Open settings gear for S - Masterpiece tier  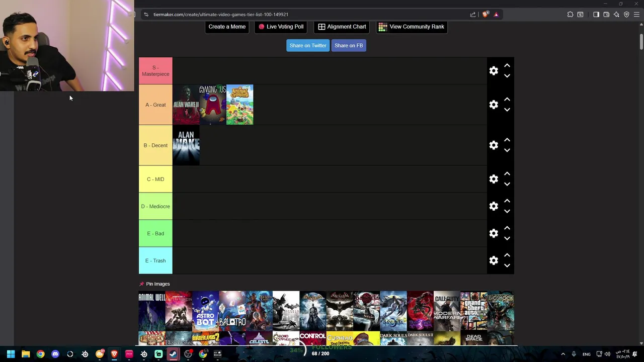pyautogui.click(x=494, y=71)
